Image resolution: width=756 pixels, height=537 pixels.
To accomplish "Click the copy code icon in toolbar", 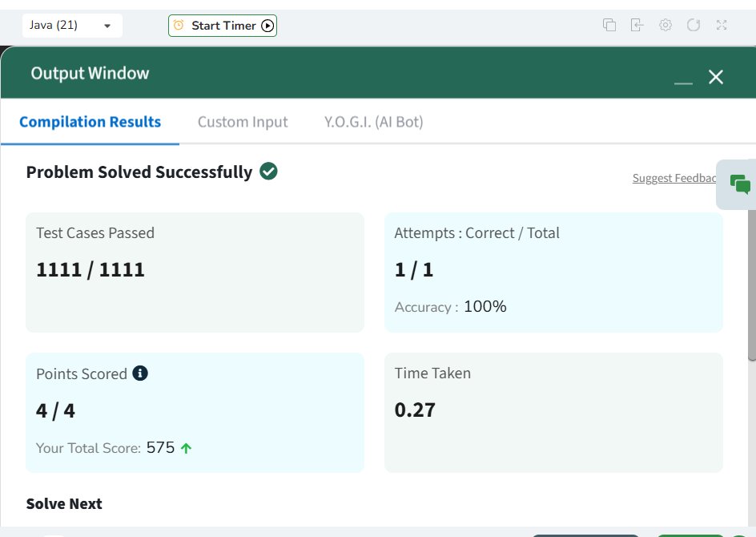I will click(x=609, y=25).
